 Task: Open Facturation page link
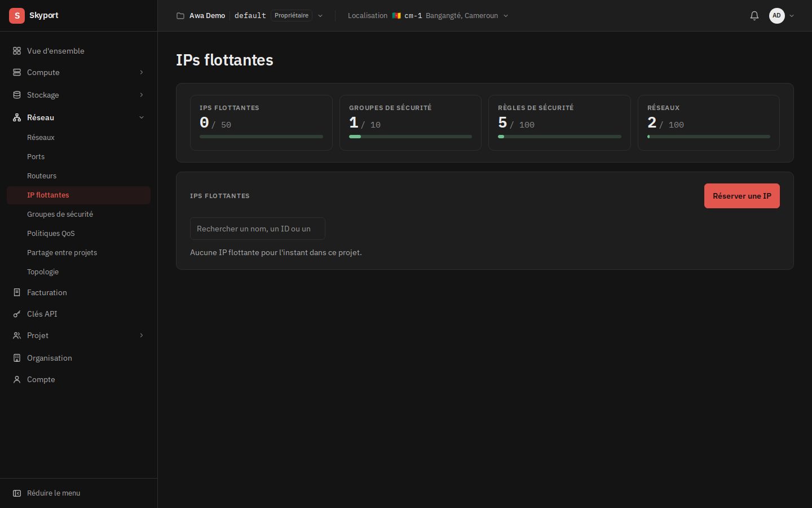point(78,292)
